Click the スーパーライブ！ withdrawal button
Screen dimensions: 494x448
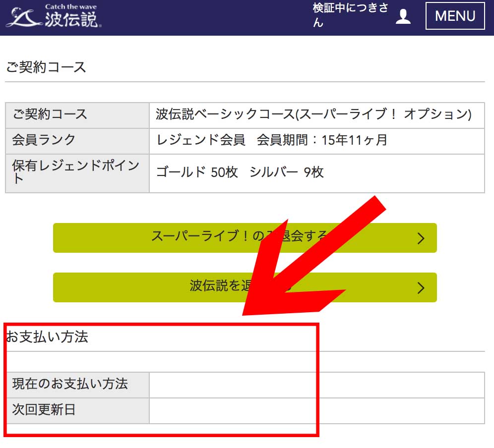click(x=245, y=238)
